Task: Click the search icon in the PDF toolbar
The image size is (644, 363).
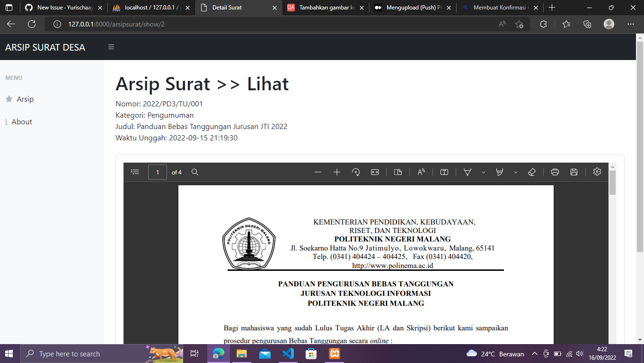Action: (x=195, y=172)
